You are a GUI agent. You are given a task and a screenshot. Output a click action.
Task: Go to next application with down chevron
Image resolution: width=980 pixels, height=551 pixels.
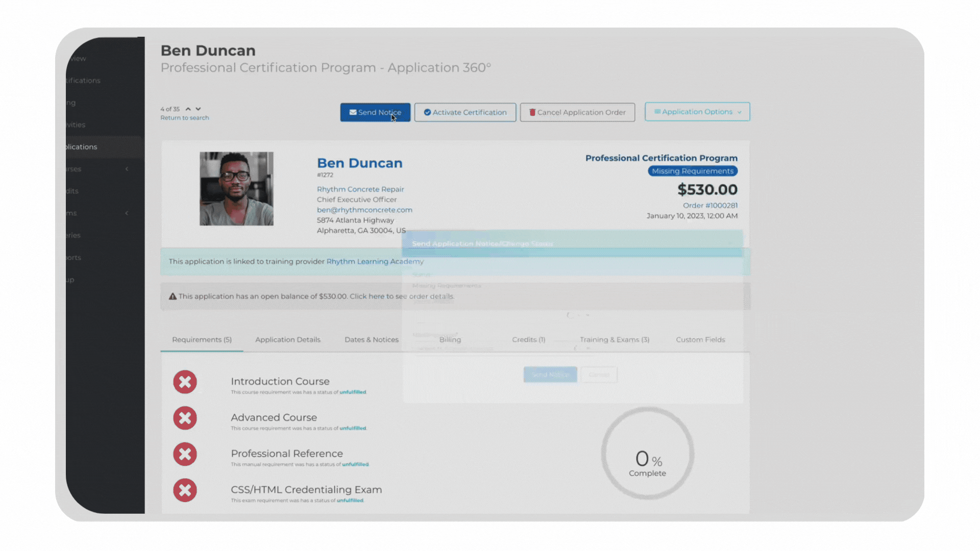coord(198,109)
